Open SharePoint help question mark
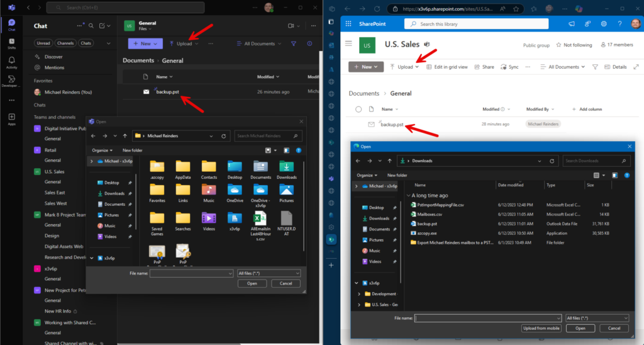The height and width of the screenshot is (345, 644). [619, 24]
